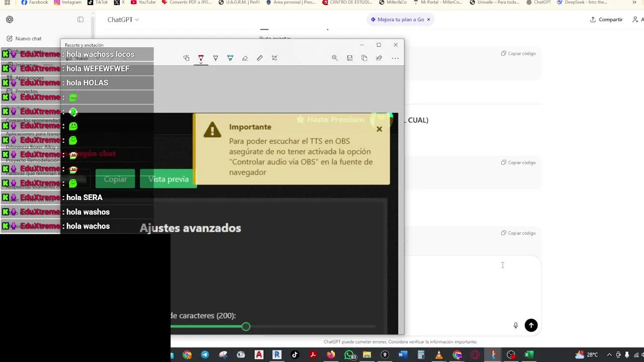The image size is (644, 362).
Task: Open VLC from the taskbar
Action: [439, 355]
